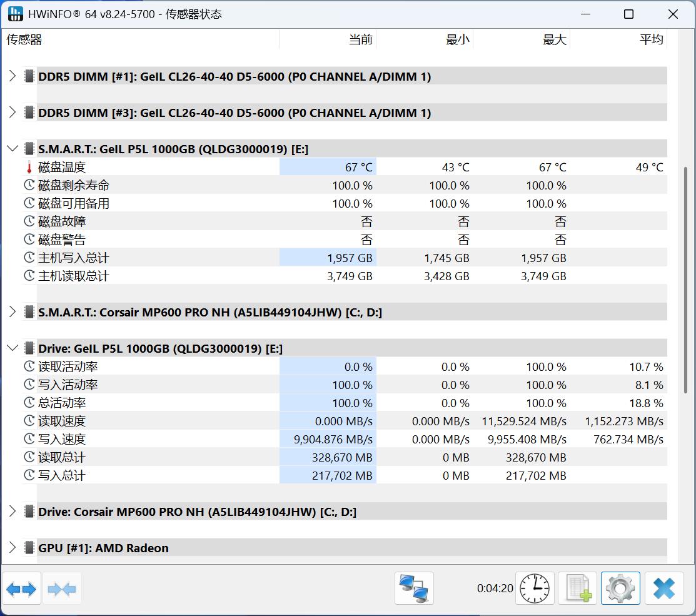
Task: Select the 写入速度 row label
Action: tap(62, 439)
